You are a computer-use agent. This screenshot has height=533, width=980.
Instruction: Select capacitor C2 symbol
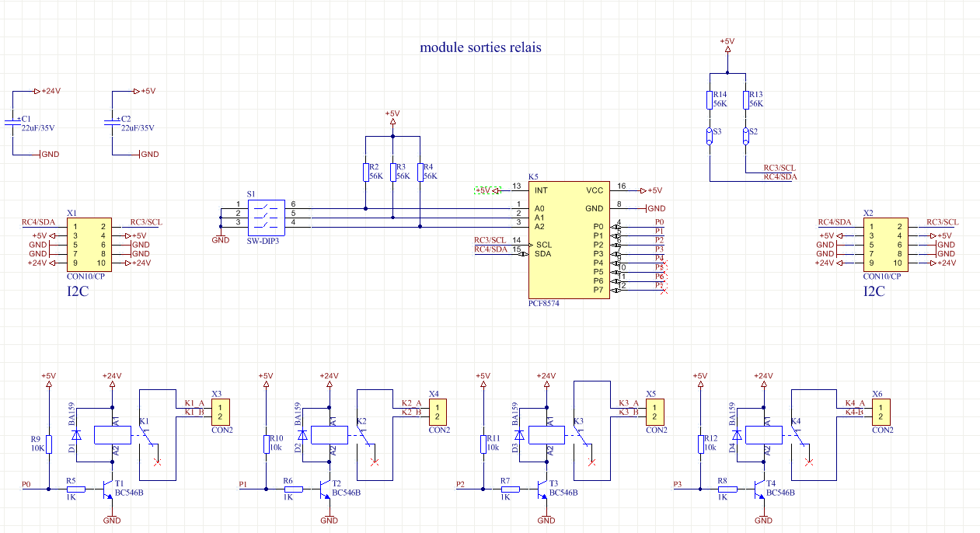[112, 123]
